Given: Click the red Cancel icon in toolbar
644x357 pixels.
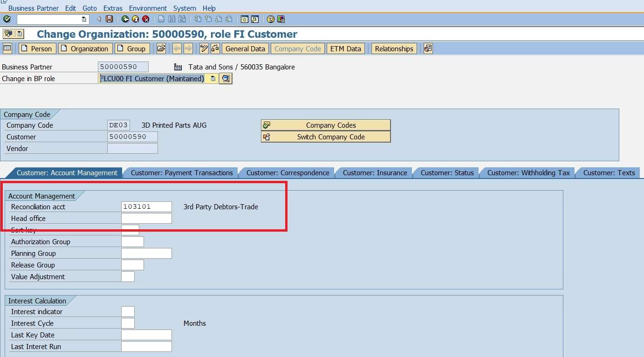Looking at the screenshot, I should [x=146, y=19].
